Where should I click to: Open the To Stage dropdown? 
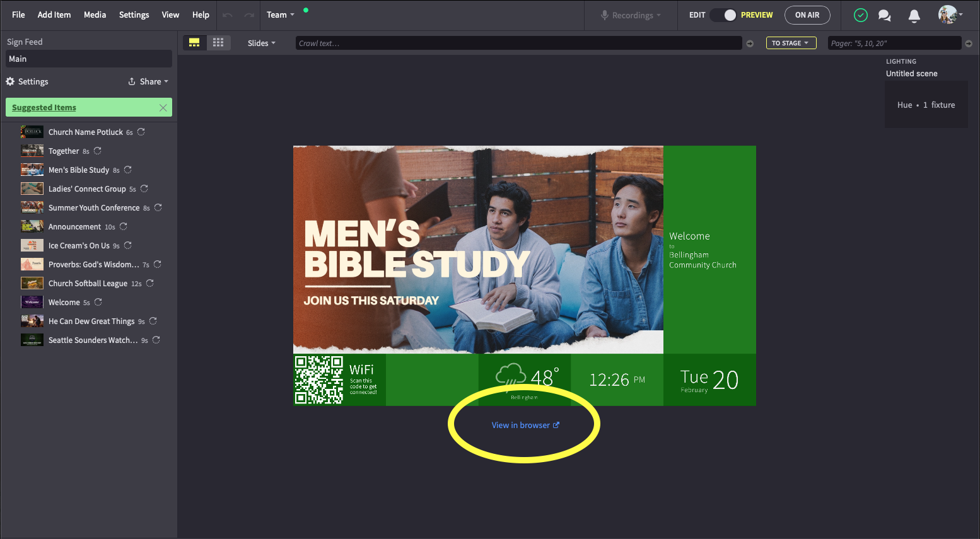click(791, 43)
